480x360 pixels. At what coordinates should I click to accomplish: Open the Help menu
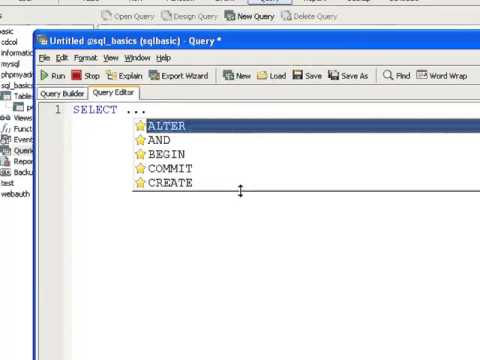[163, 58]
